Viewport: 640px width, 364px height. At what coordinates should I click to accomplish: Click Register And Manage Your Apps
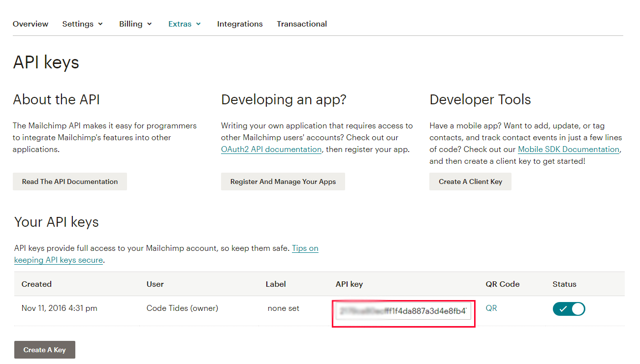tap(283, 182)
